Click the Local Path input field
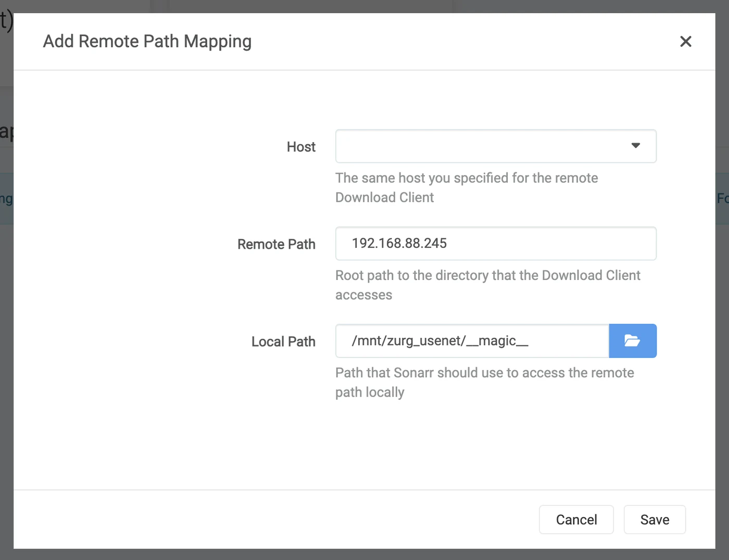This screenshot has width=729, height=560. pos(472,341)
